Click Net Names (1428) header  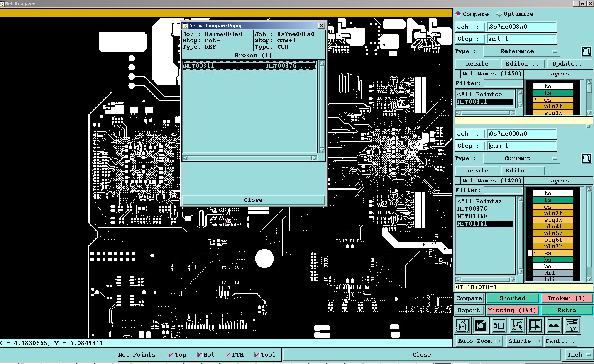coord(492,181)
